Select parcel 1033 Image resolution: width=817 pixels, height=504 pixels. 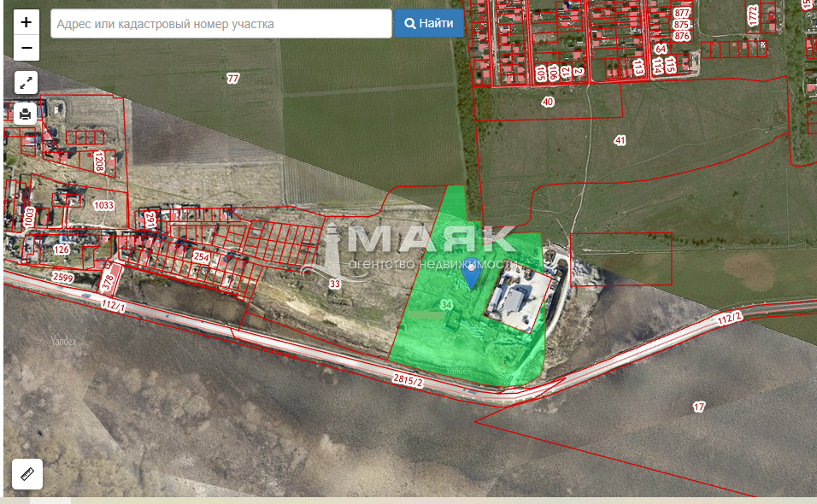coord(103,206)
